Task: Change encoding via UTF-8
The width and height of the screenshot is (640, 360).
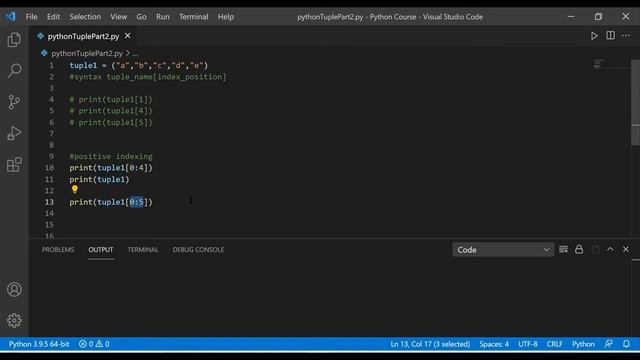Action: coord(528,344)
